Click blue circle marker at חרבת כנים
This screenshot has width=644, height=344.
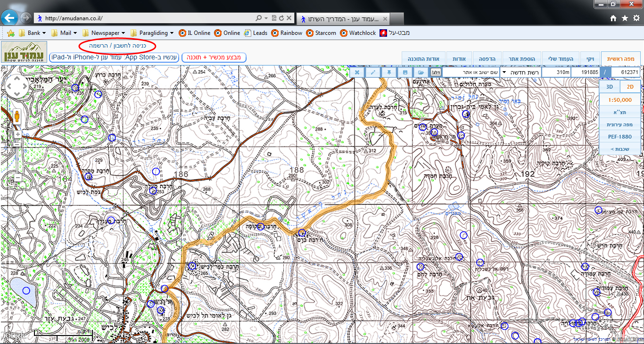pos(302,233)
